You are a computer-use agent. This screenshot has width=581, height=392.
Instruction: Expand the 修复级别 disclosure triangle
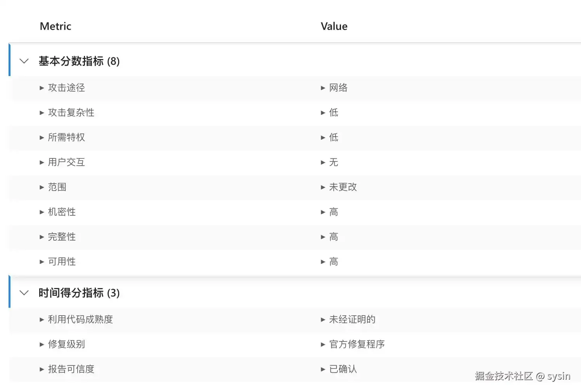[x=42, y=345]
